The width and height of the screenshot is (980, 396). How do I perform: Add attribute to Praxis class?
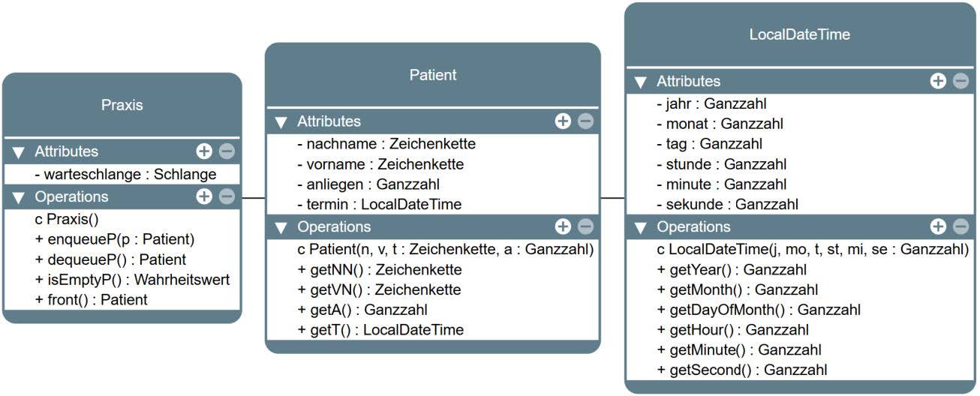pos(204,151)
